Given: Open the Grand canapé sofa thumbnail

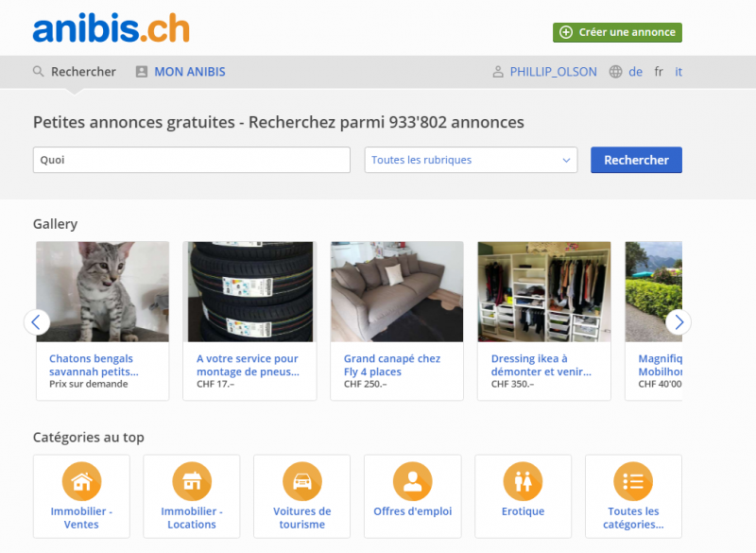Looking at the screenshot, I should 397,292.
